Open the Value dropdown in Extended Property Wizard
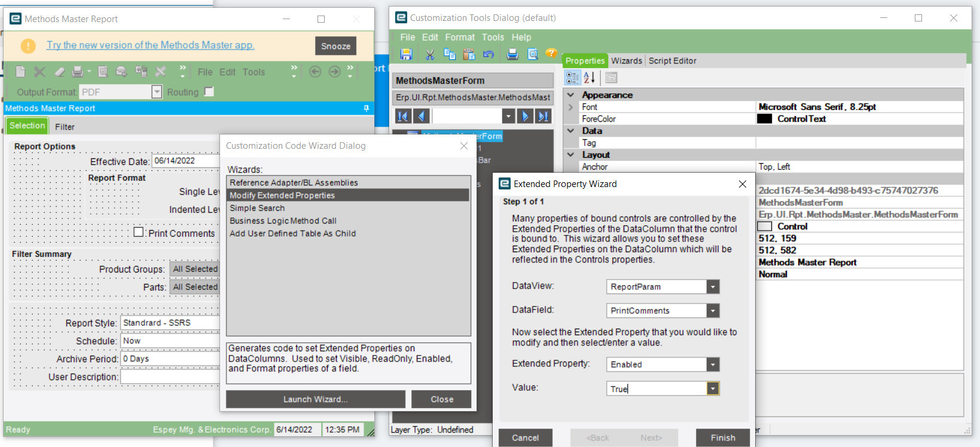 point(713,388)
